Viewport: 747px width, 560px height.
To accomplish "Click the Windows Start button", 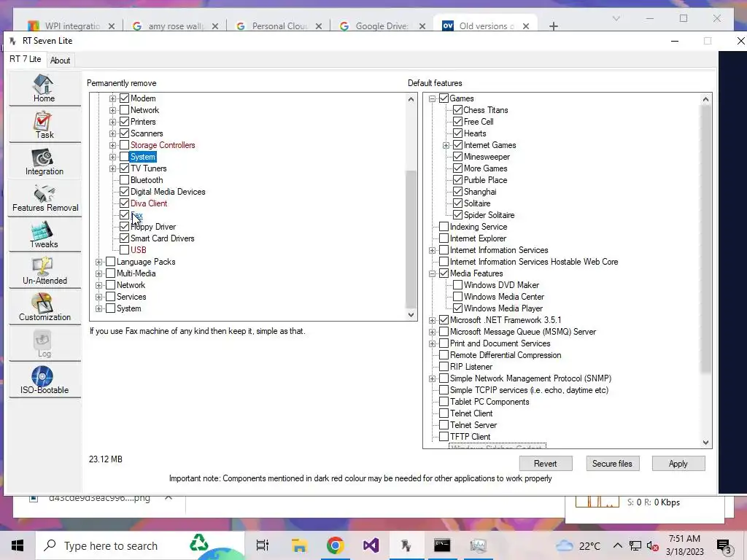I will point(18,545).
